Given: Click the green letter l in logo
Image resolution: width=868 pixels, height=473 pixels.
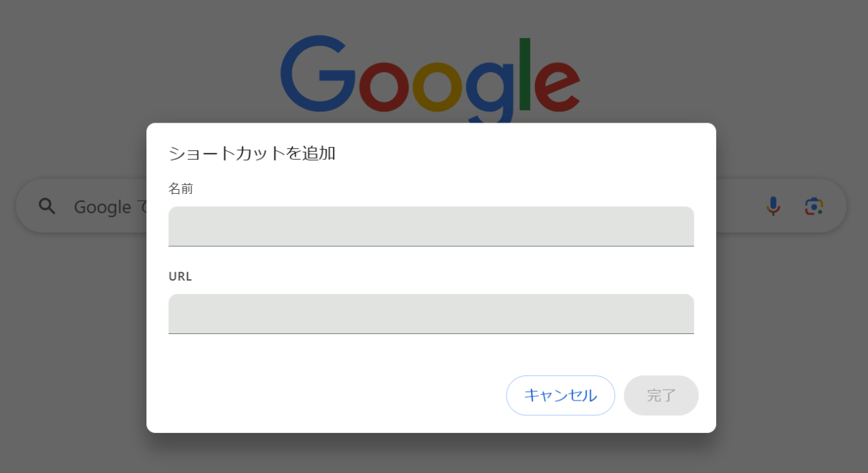Looking at the screenshot, I should 524,74.
